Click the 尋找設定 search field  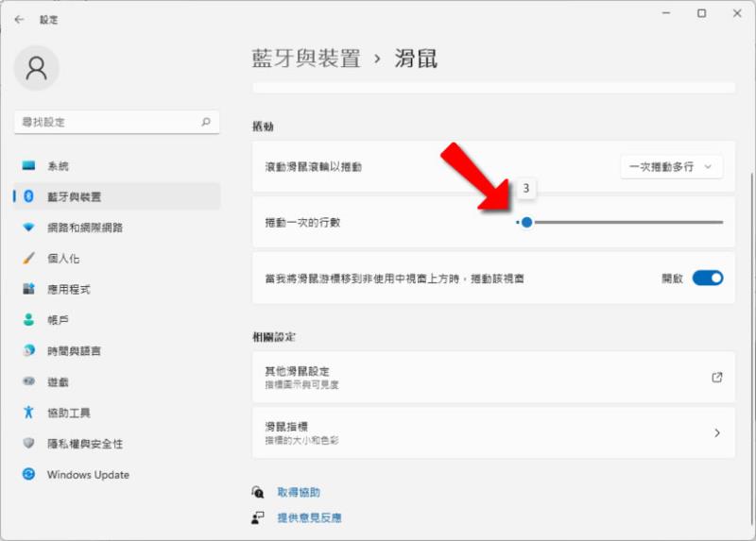tap(116, 122)
